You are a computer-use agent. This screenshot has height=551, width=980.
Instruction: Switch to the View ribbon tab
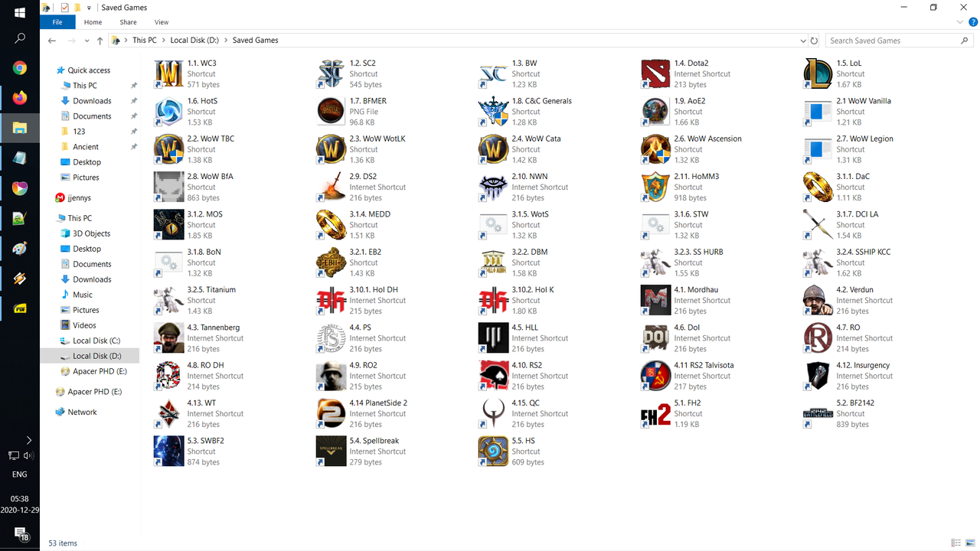click(x=162, y=22)
